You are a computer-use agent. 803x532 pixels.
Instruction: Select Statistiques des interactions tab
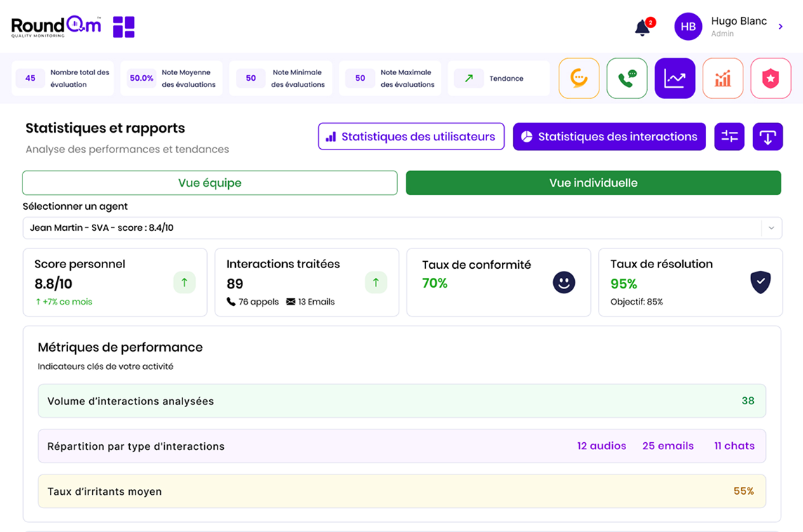click(609, 137)
